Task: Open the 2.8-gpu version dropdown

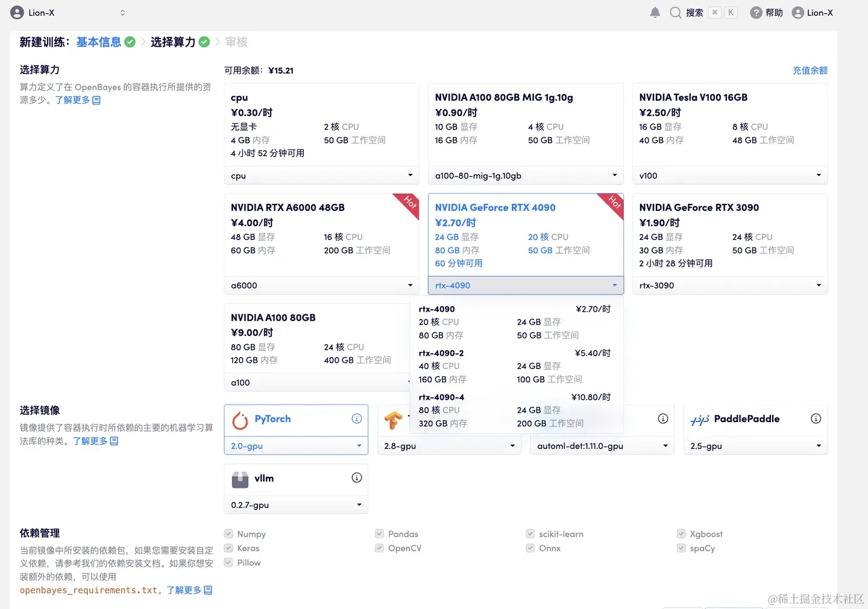Action: pyautogui.click(x=449, y=446)
